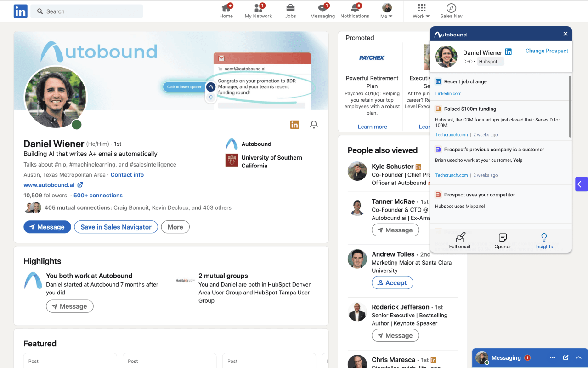Viewport: 588px width, 368px height.
Task: Select the Insights lightbulb in the Autobound panel
Action: (544, 240)
